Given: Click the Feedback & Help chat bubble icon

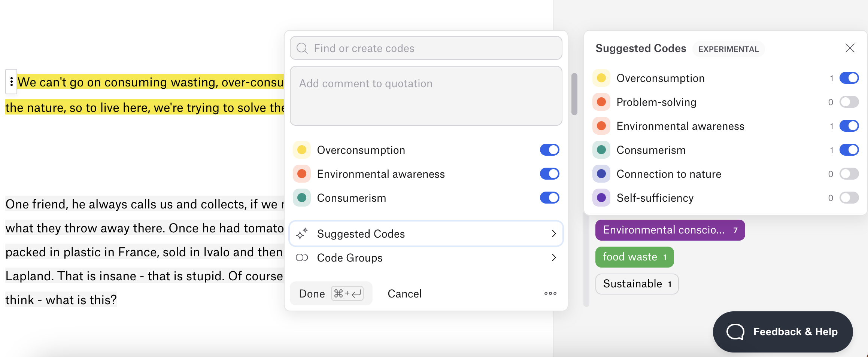Looking at the screenshot, I should (x=735, y=332).
